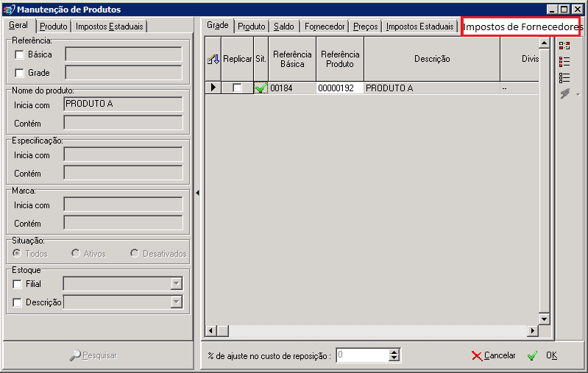
Task: Click the Nome do produto Inicia com field
Action: (124, 104)
